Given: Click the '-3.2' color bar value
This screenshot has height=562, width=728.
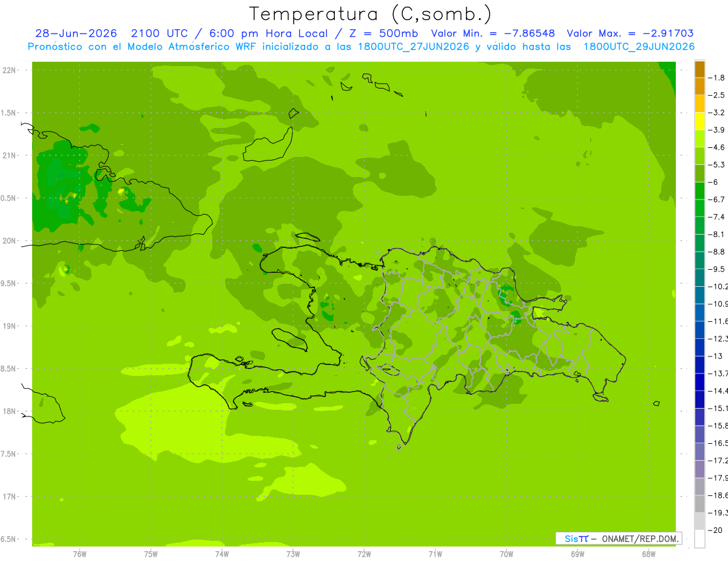Looking at the screenshot, I should (716, 113).
